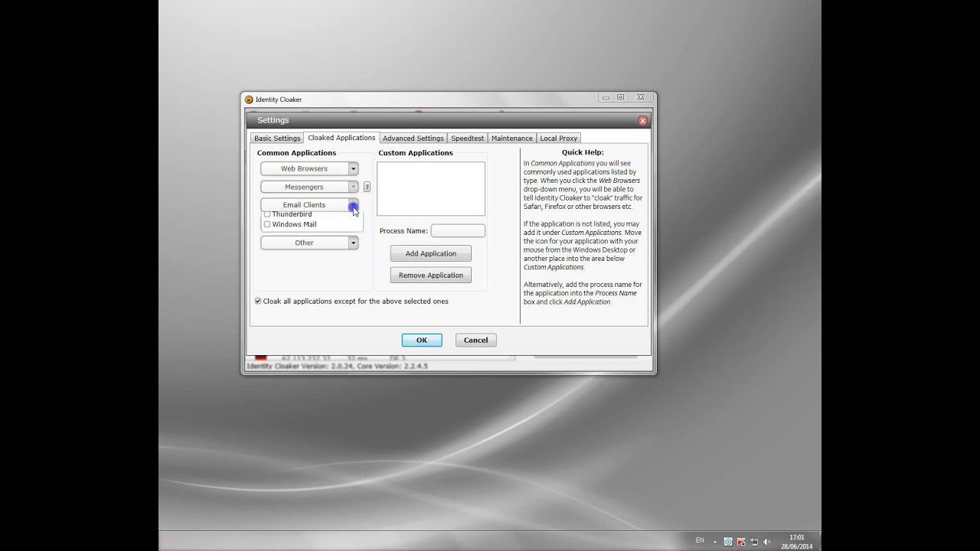Screen dimensions: 980x551
Task: Check the Windows Mail checkbox
Action: click(x=267, y=224)
